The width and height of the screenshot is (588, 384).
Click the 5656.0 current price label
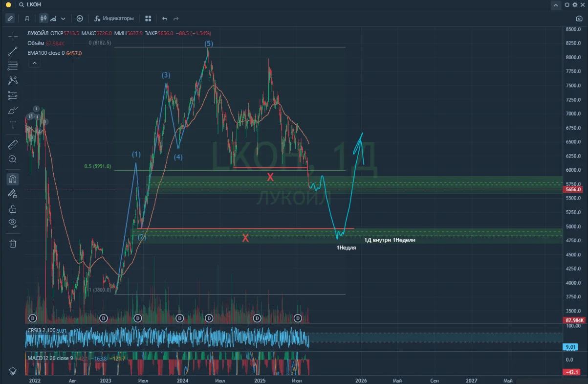tap(573, 189)
